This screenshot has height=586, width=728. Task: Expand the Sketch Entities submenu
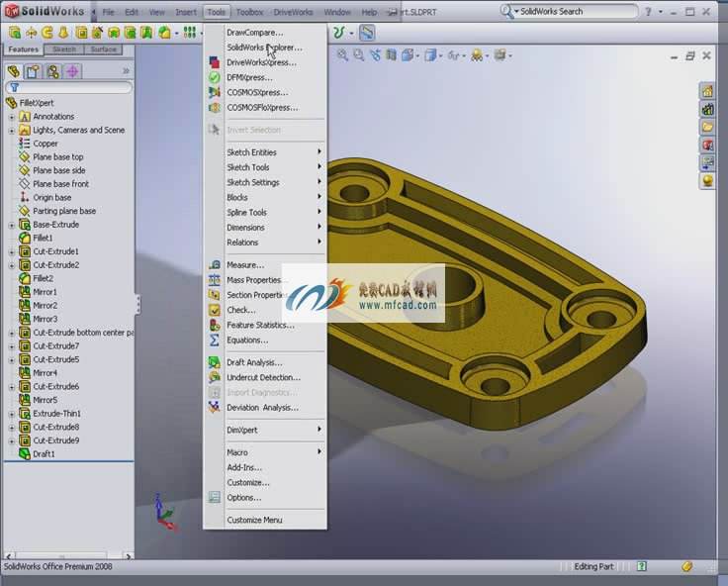coord(265,152)
